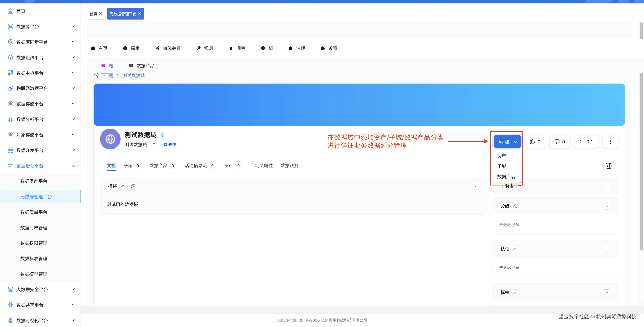
Task: Edit the 标签 tags with the pencil icon
Action: point(515,292)
